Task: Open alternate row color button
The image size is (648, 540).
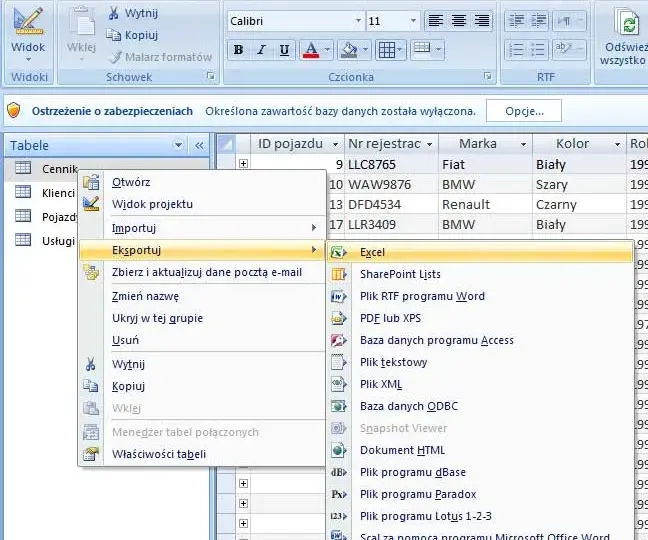Action: coord(427,50)
